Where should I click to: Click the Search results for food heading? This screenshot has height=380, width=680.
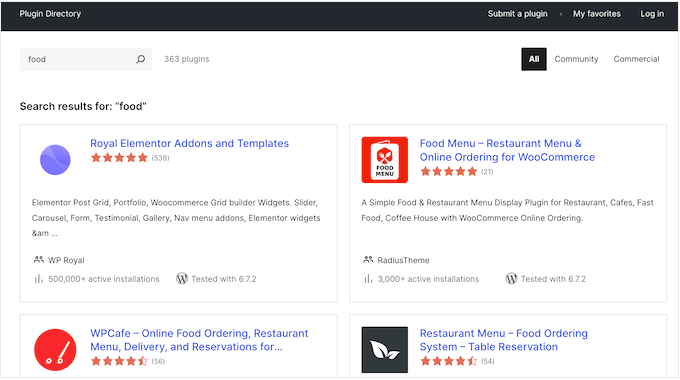(83, 106)
